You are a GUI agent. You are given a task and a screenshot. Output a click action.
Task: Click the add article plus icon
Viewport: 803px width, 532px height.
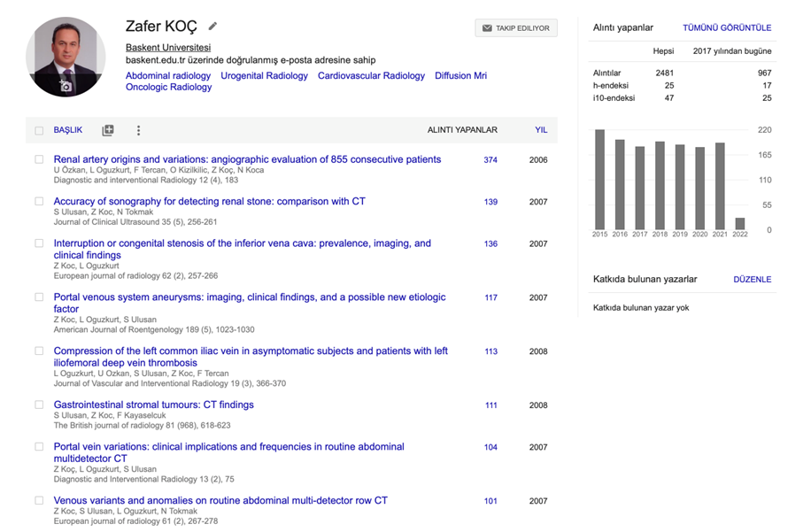tap(108, 130)
